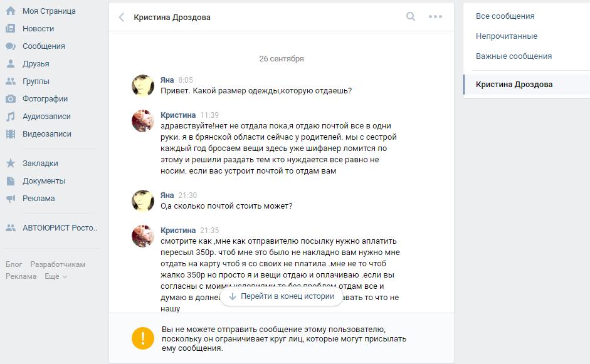Click the Видеозаписи film icon
Screen dimensions: 590x364
tap(11, 134)
